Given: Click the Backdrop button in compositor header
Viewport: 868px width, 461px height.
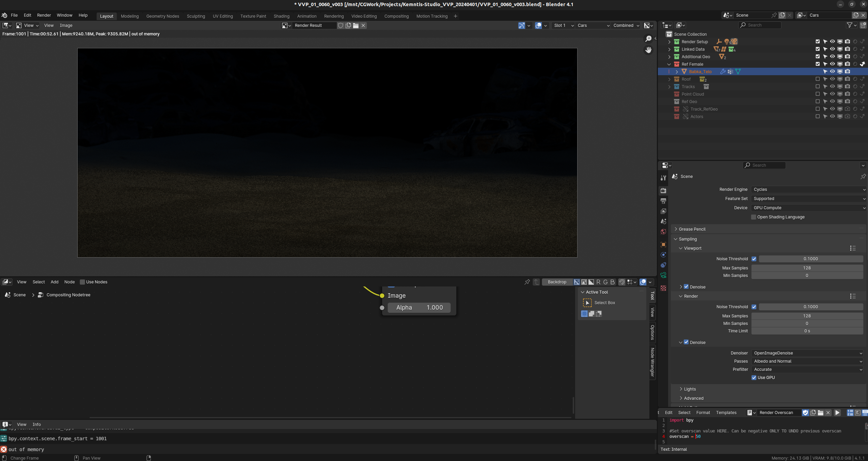Looking at the screenshot, I should (x=557, y=282).
